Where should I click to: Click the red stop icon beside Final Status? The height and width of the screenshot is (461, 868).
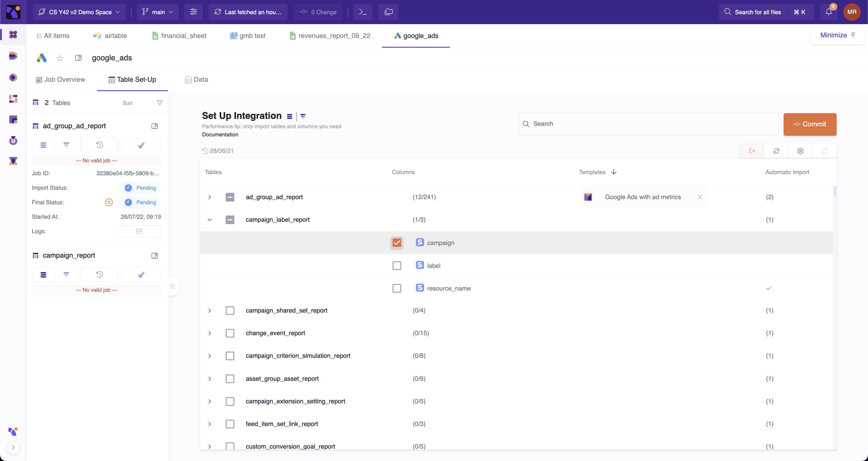point(109,202)
